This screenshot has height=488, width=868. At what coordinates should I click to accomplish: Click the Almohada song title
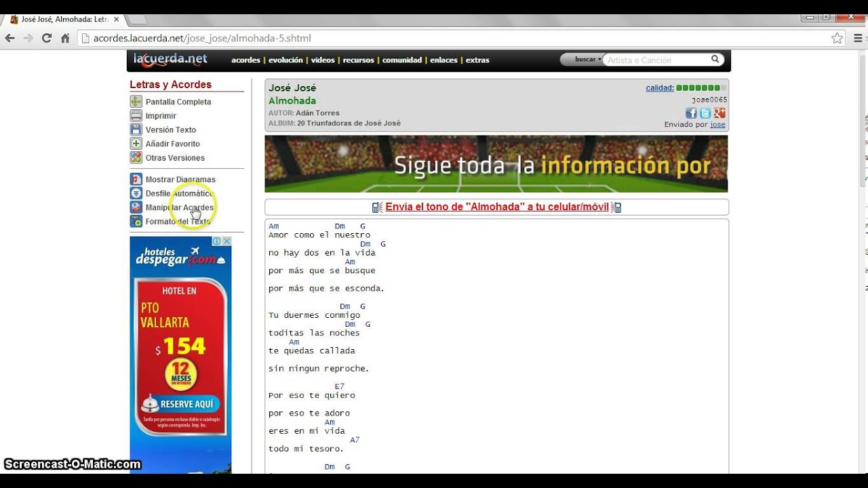292,101
